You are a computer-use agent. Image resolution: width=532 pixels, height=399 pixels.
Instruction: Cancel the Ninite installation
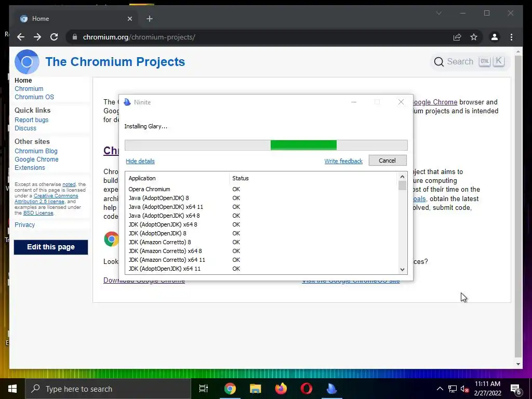[388, 161]
